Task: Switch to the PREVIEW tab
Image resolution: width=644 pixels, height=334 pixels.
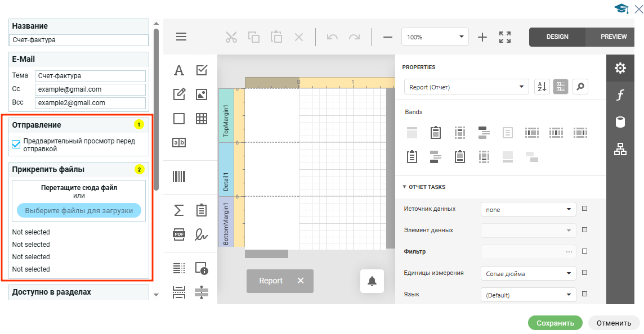Action: [613, 37]
